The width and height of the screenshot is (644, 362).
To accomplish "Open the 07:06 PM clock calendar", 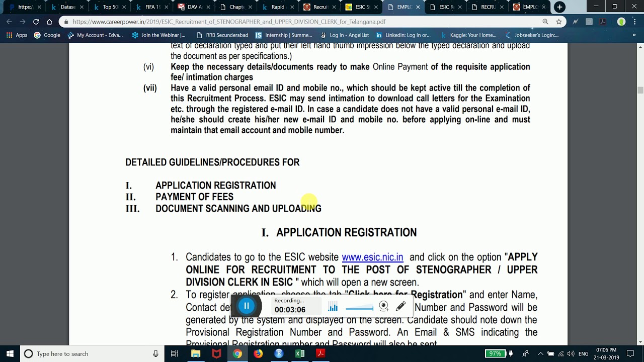I will click(x=606, y=353).
